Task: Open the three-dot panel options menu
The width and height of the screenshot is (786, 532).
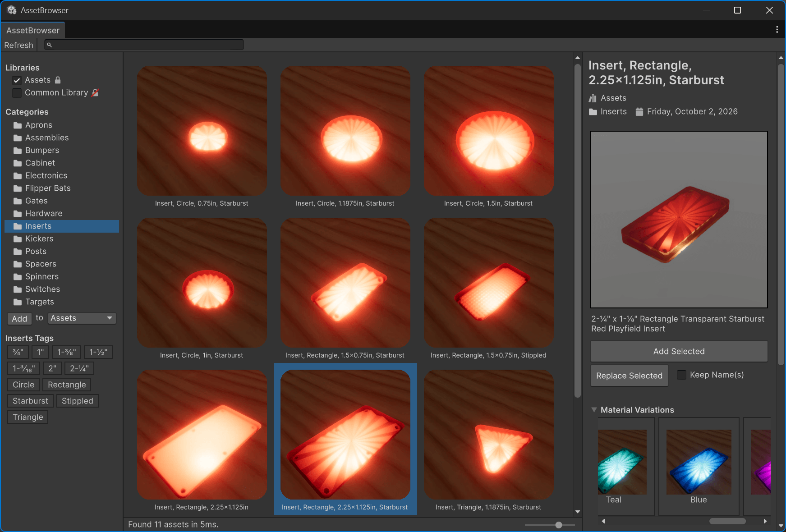Action: point(777,30)
